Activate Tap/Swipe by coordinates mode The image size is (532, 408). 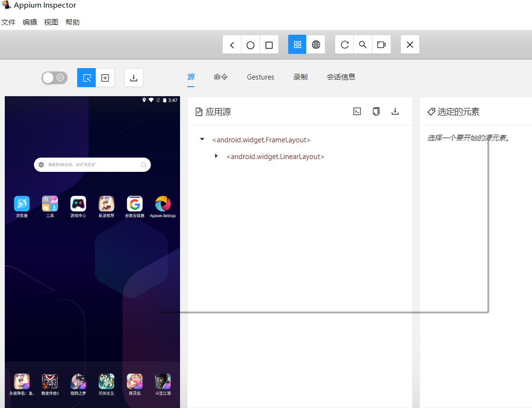pos(105,78)
